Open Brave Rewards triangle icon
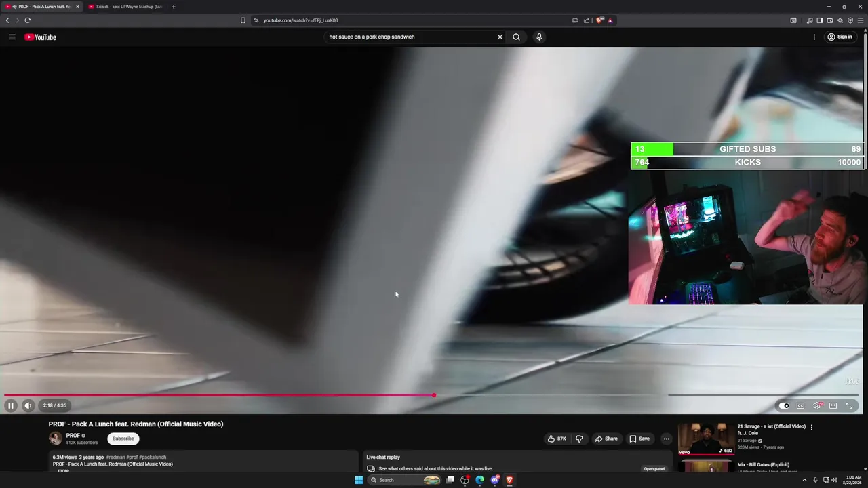 [610, 20]
